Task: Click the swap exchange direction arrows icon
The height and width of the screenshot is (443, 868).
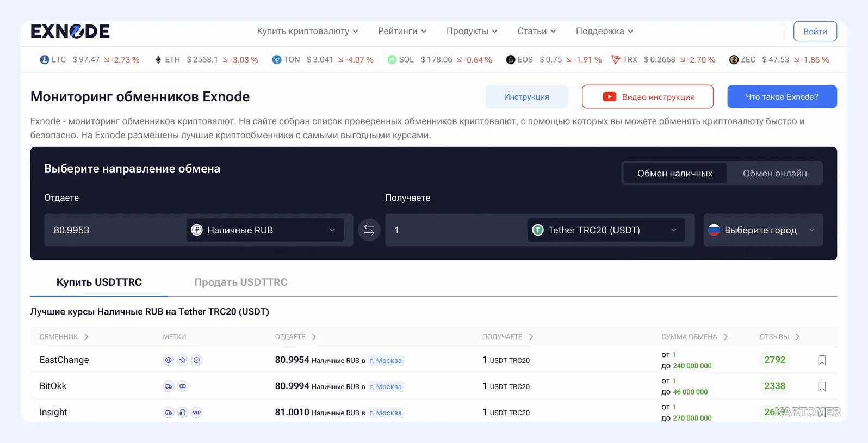Action: point(369,230)
